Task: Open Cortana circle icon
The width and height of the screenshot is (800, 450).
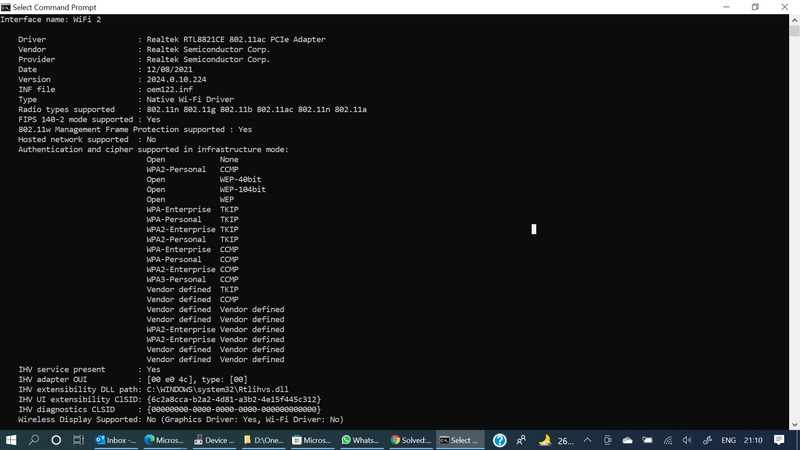Action: [x=56, y=440]
